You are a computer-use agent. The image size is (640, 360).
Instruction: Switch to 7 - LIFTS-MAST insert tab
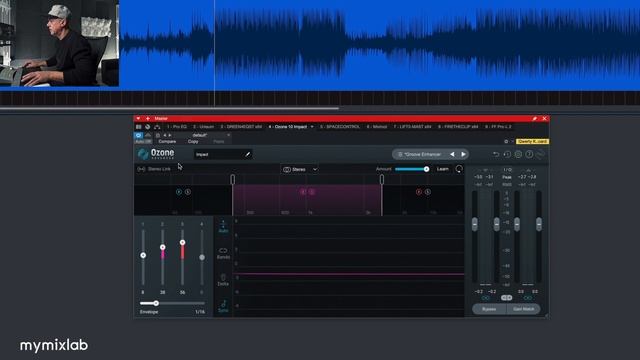(412, 127)
